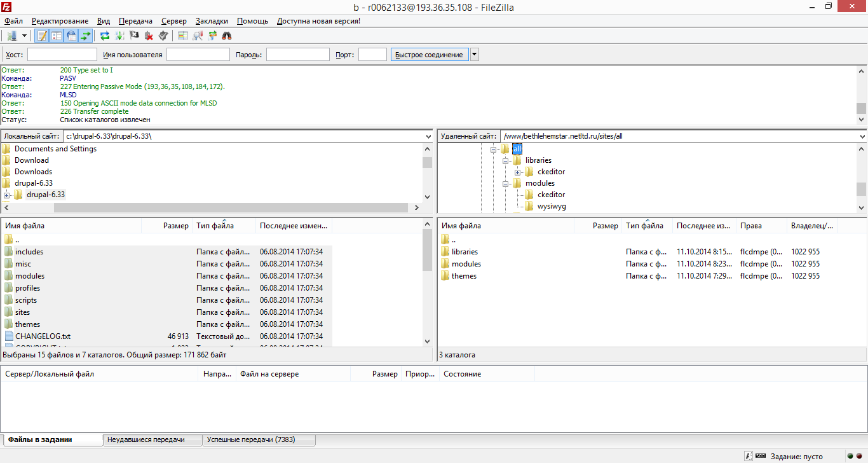Screen dimensions: 868x463
Task: Open parent directory '..' in remote list
Action: click(454, 240)
